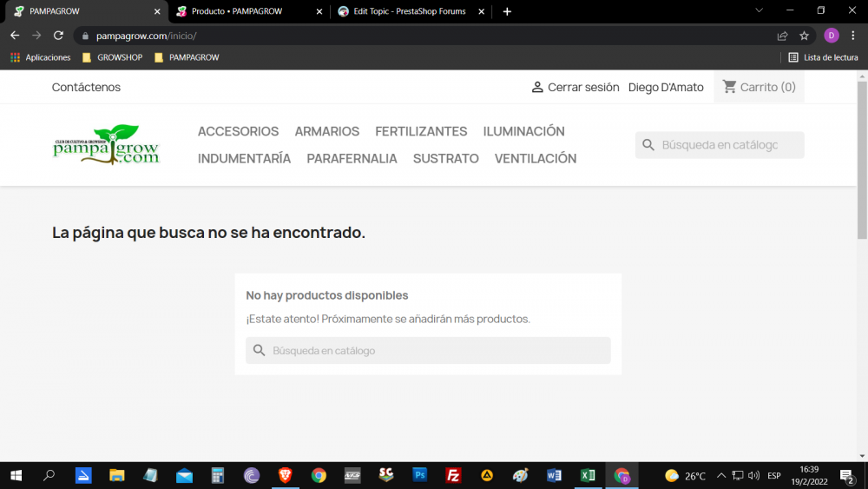Click the scrollbar down arrow

862,456
